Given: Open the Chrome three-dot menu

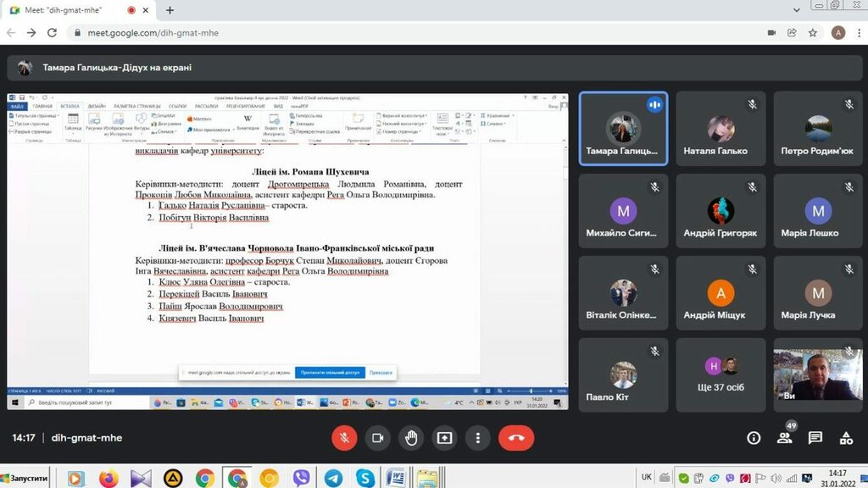Looking at the screenshot, I should 857,33.
